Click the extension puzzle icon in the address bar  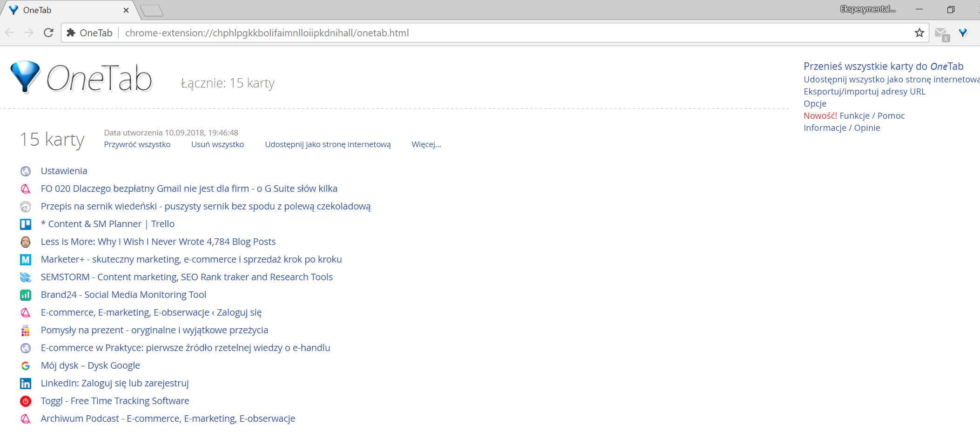71,33
